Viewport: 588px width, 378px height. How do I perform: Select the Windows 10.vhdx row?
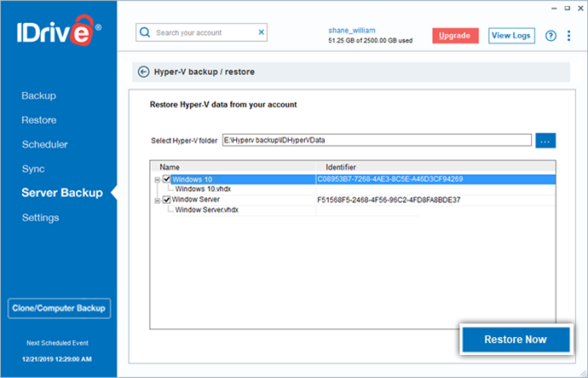coord(203,189)
